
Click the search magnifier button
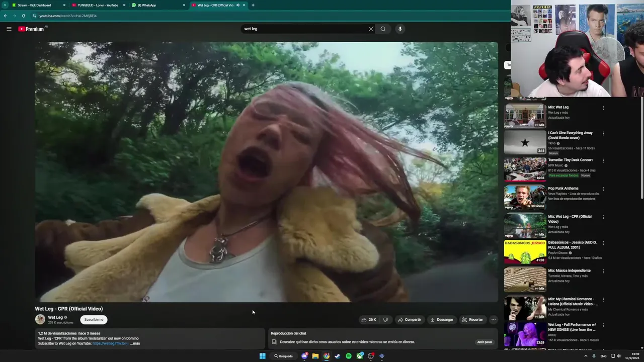(x=383, y=29)
